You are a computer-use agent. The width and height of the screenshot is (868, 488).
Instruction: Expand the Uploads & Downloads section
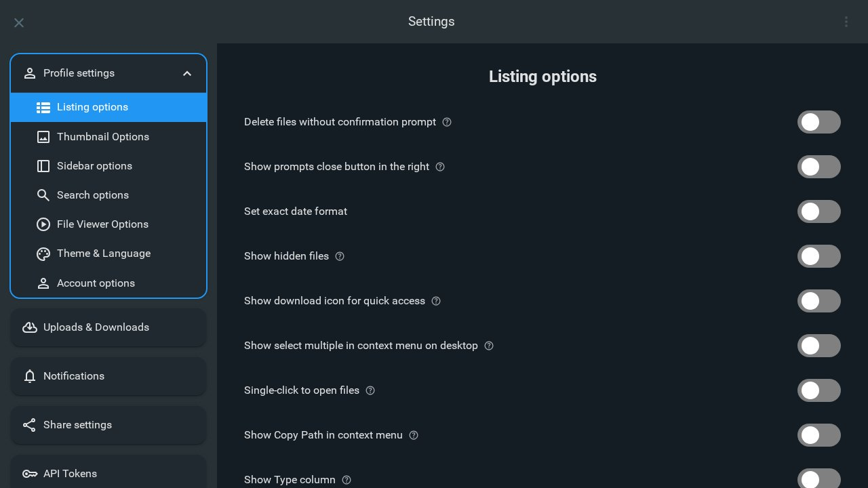pos(108,327)
